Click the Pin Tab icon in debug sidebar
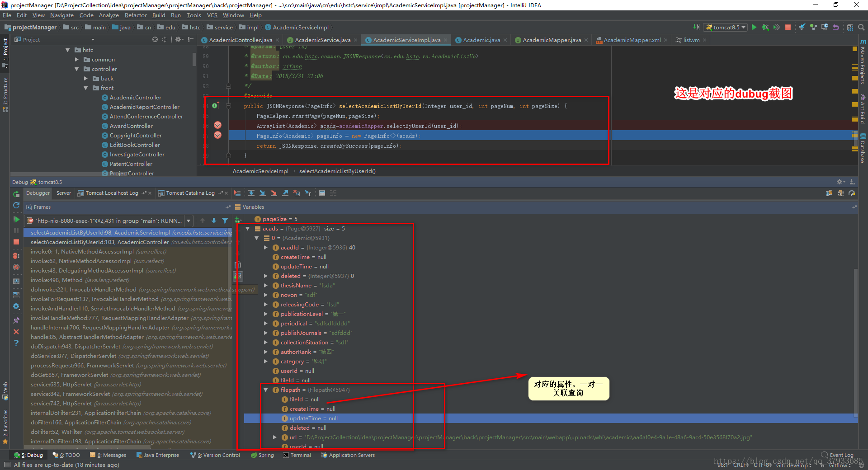 [x=16, y=320]
